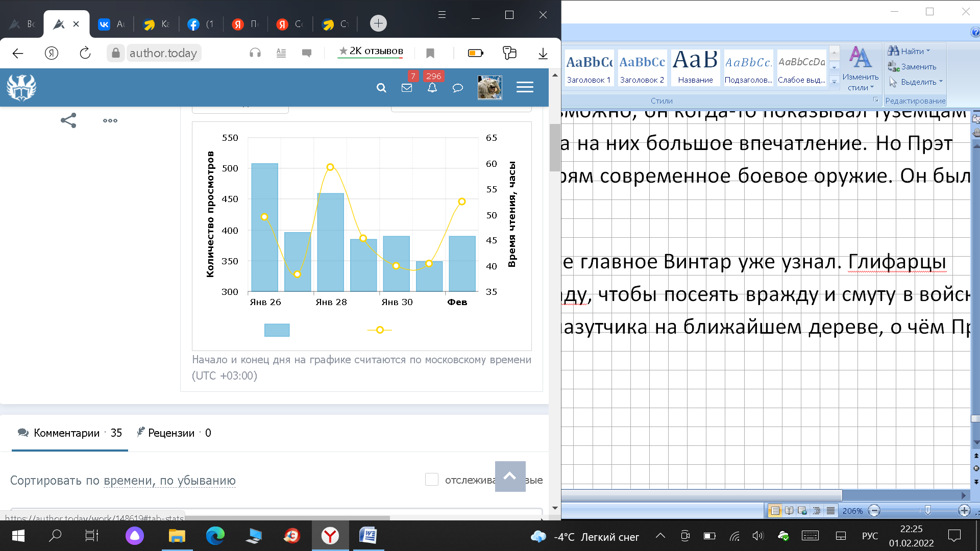The image size is (980, 551).
Task: Click the headphones read-aloud icon in address bar
Action: pyautogui.click(x=255, y=53)
